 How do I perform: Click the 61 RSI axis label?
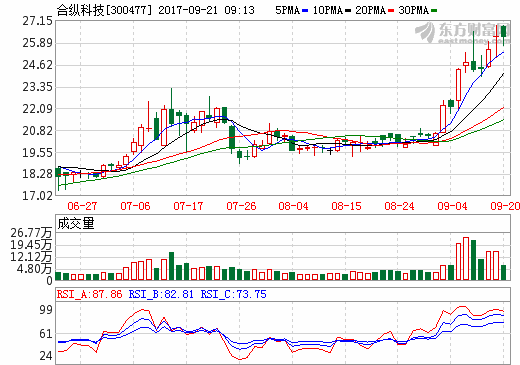pyautogui.click(x=46, y=334)
